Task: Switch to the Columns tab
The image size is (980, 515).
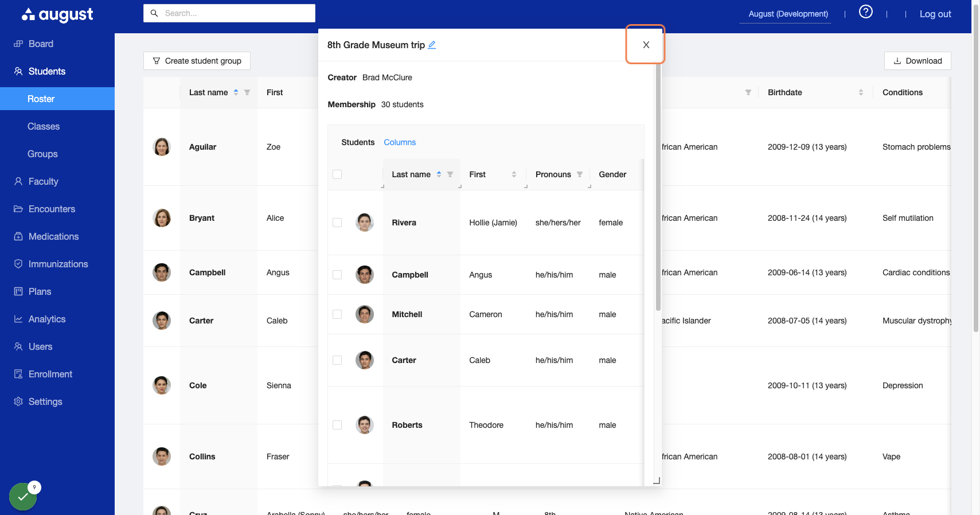Action: coord(400,142)
